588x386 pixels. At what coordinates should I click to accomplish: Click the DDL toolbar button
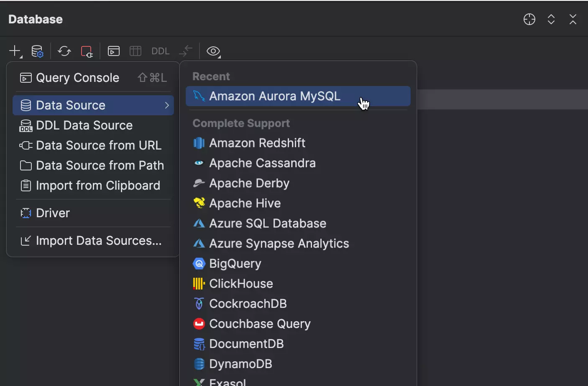[160, 51]
